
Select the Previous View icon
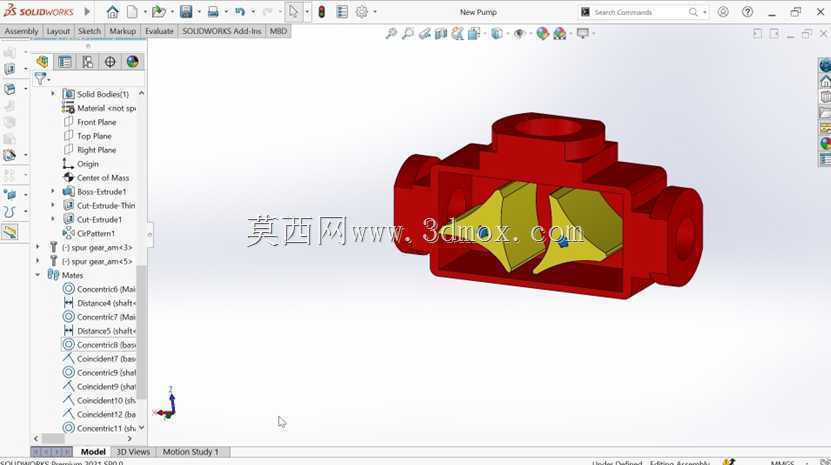pos(425,34)
